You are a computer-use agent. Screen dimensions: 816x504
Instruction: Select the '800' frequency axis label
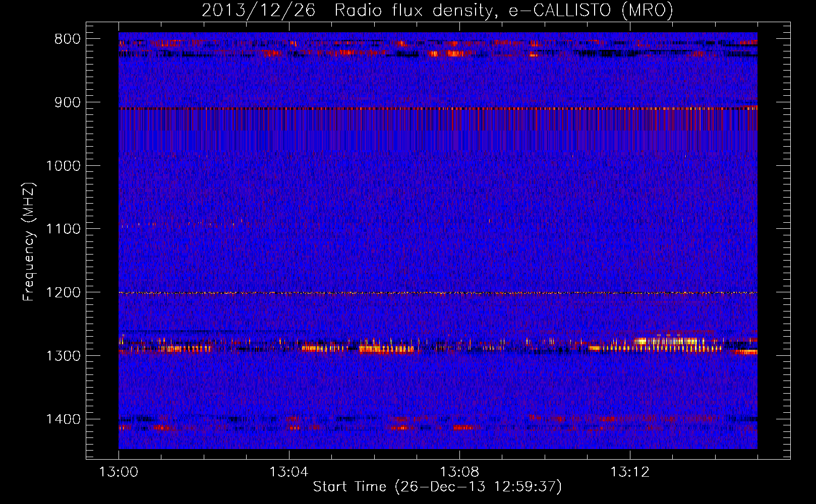[x=67, y=39]
